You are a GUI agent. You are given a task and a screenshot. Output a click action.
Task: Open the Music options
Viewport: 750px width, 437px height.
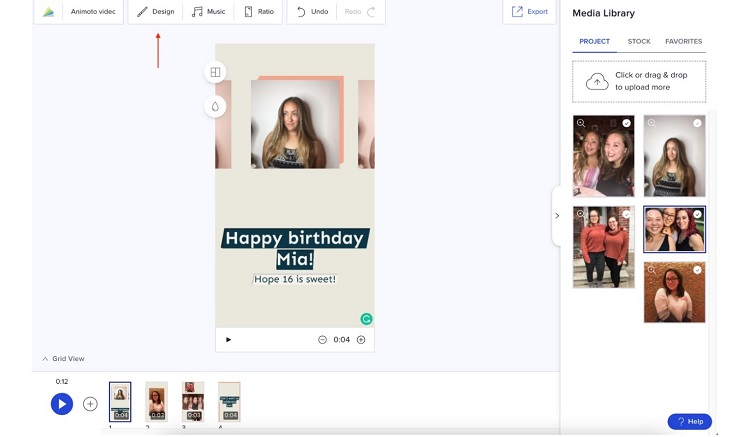208,12
